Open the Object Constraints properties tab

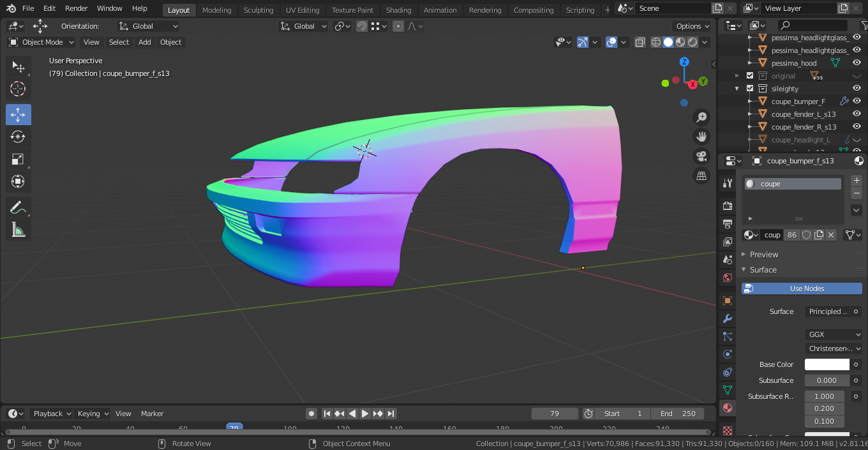click(727, 371)
